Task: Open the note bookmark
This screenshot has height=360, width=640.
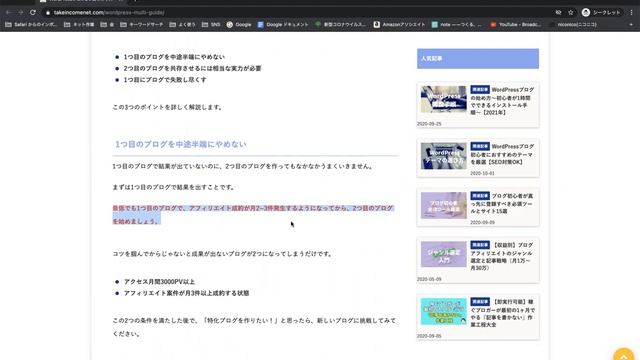Action: 457,24
